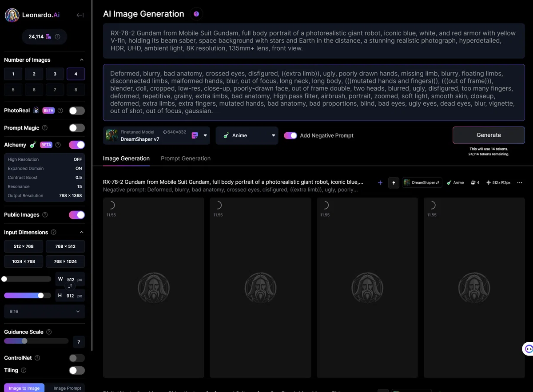The height and width of the screenshot is (392, 533).
Task: Click the first loading image placeholder
Action: coord(154,288)
